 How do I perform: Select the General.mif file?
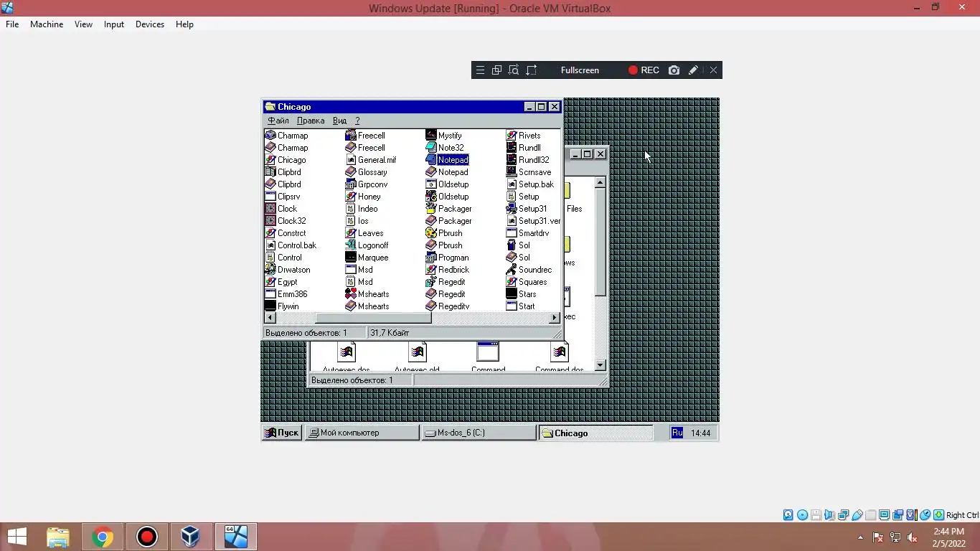point(371,160)
